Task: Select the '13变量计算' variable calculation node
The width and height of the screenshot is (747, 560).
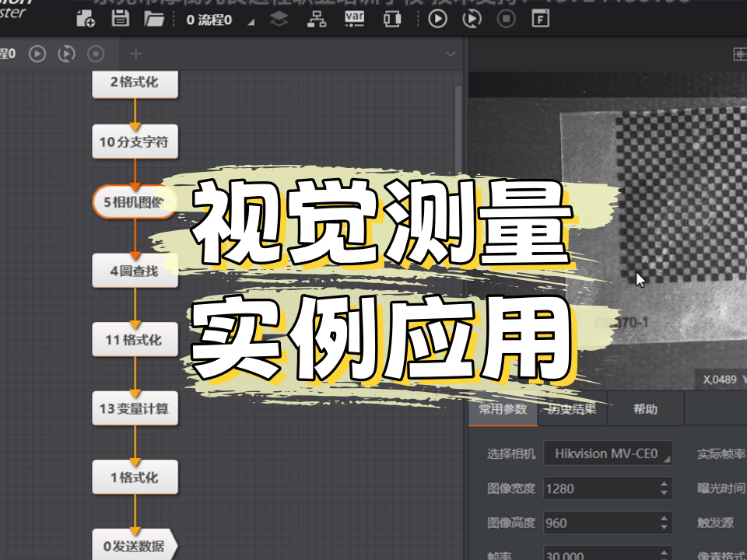Action: pyautogui.click(x=134, y=408)
